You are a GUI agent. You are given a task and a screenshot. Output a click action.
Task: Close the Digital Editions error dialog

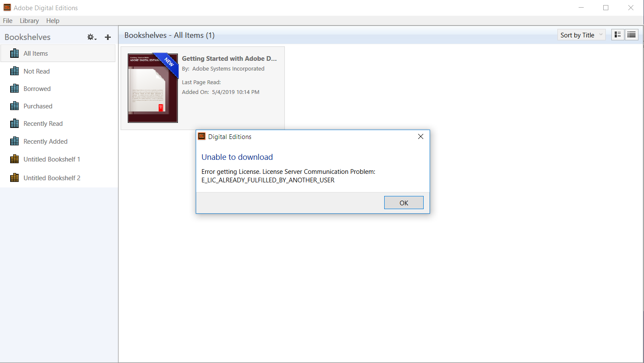click(421, 136)
